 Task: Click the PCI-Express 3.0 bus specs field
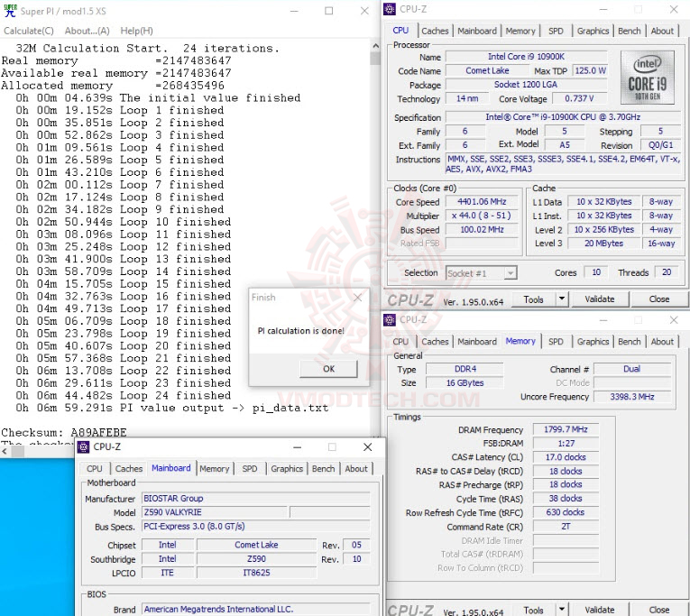[255, 527]
